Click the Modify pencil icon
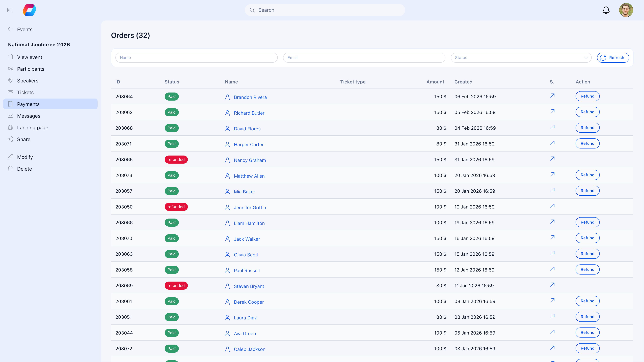Image resolution: width=644 pixels, height=362 pixels. (x=10, y=157)
